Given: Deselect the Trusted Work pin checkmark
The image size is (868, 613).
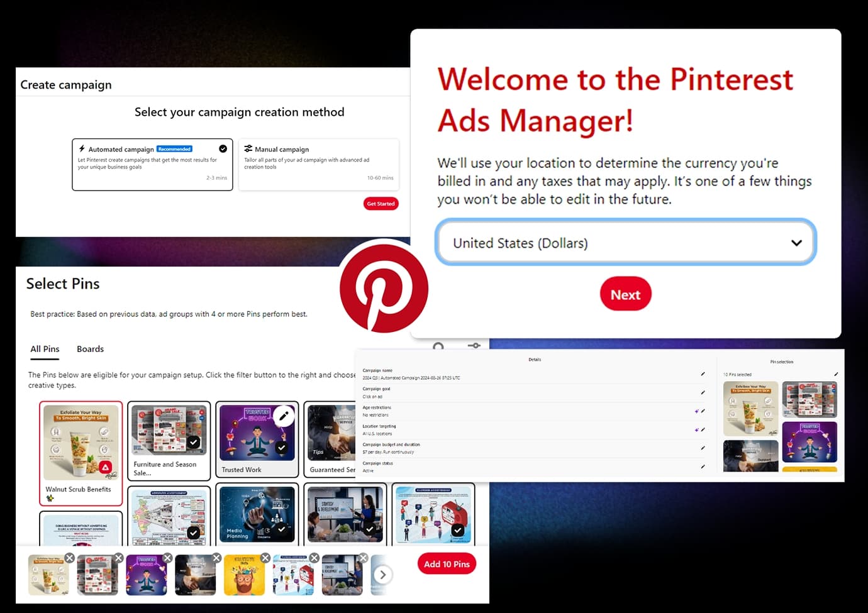Looking at the screenshot, I should (281, 448).
